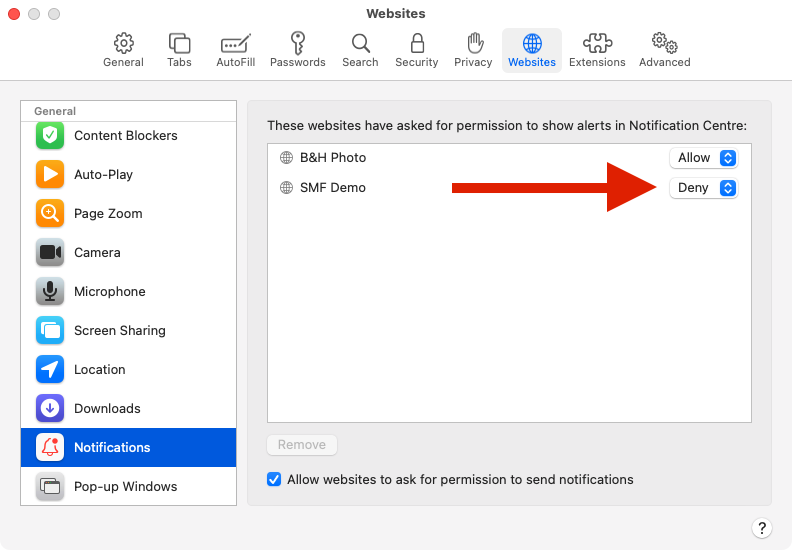Open the Extensions puzzle piece pane

tap(597, 50)
